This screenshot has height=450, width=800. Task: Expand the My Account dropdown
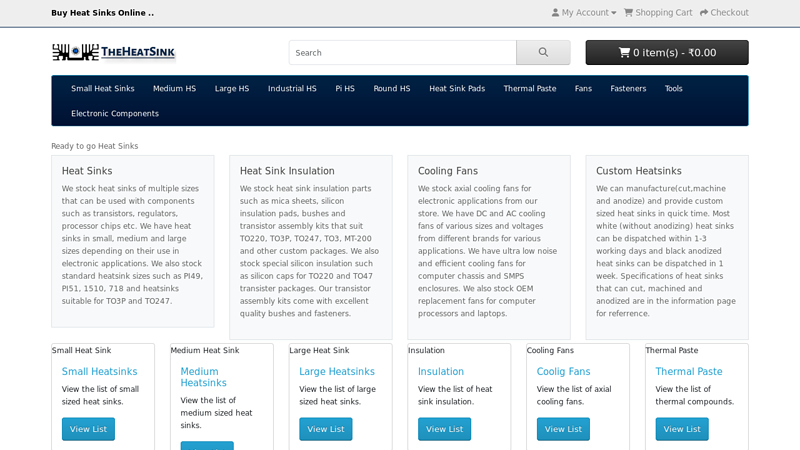584,13
